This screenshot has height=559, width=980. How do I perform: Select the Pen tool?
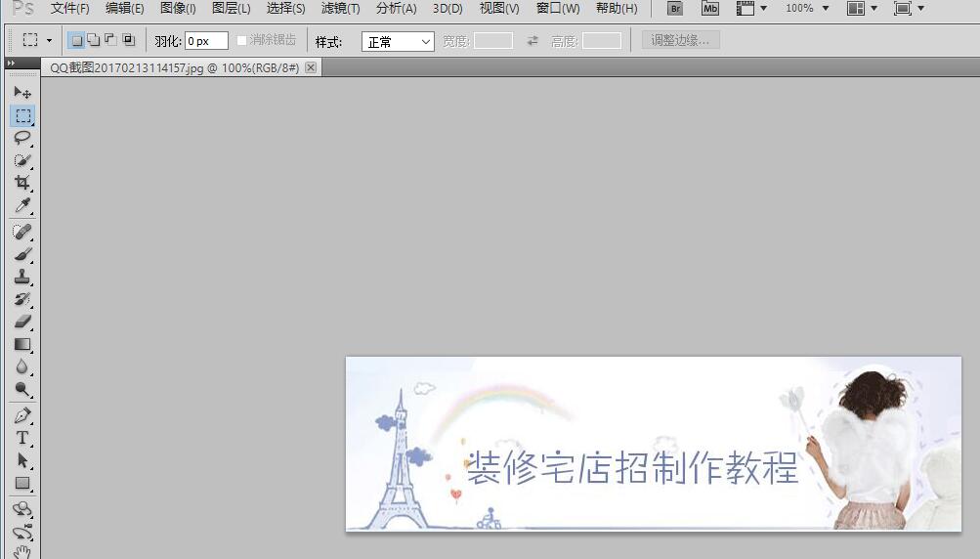tap(22, 415)
